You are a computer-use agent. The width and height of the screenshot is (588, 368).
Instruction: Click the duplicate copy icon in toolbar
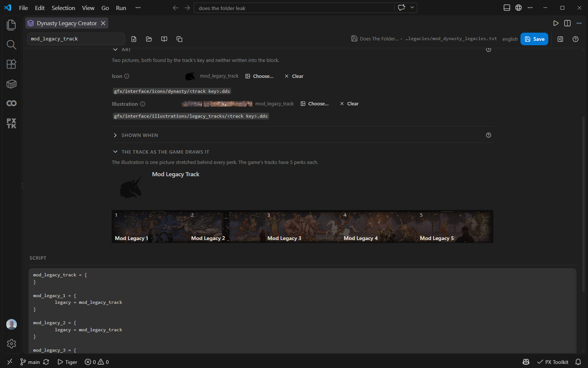pos(179,39)
